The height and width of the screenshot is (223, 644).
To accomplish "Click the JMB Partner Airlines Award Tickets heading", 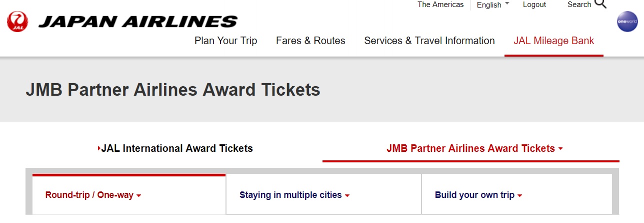I will (172, 90).
